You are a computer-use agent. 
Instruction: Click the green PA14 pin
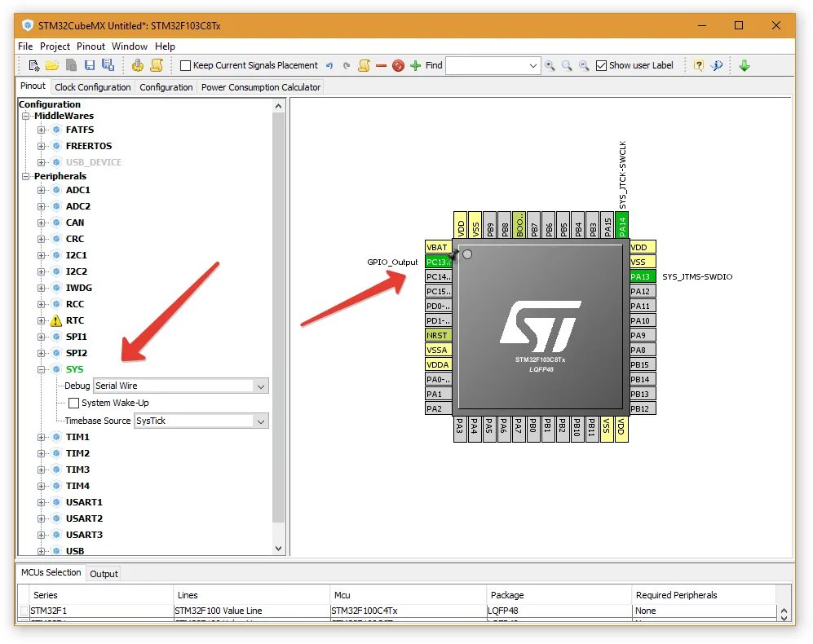[622, 225]
